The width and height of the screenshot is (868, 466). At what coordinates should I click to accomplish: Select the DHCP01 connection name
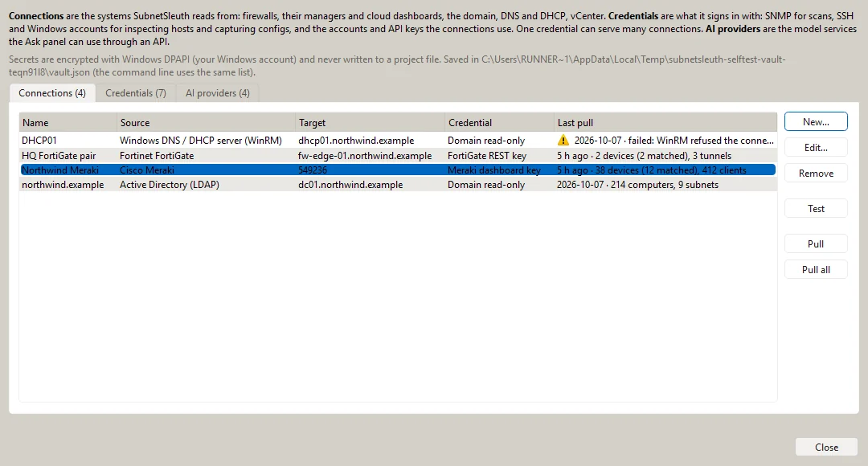[x=39, y=141]
